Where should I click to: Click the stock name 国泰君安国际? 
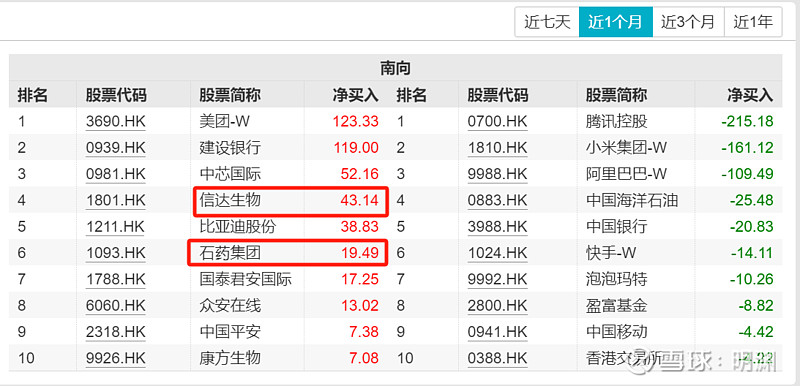[245, 279]
